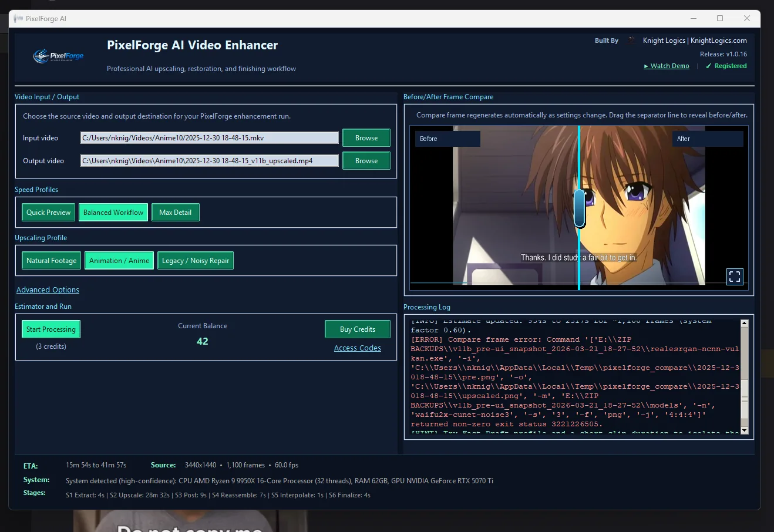774x532 pixels.
Task: Click the (3 credits) cost text
Action: (51, 346)
